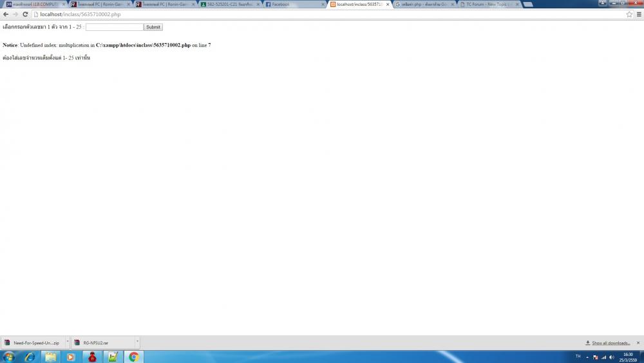This screenshot has width=644, height=363.
Task: Launch Internet Explorer from the taskbar
Action: tap(30, 357)
